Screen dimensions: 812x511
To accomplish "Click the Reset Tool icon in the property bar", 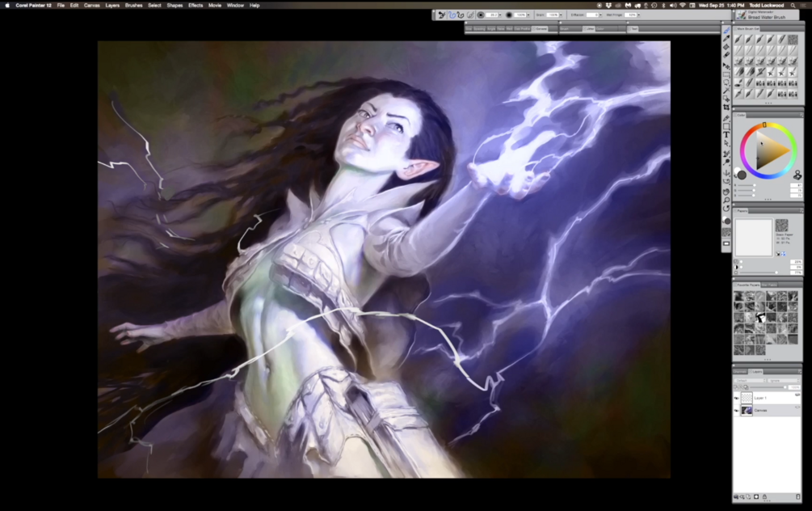I will tap(442, 15).
